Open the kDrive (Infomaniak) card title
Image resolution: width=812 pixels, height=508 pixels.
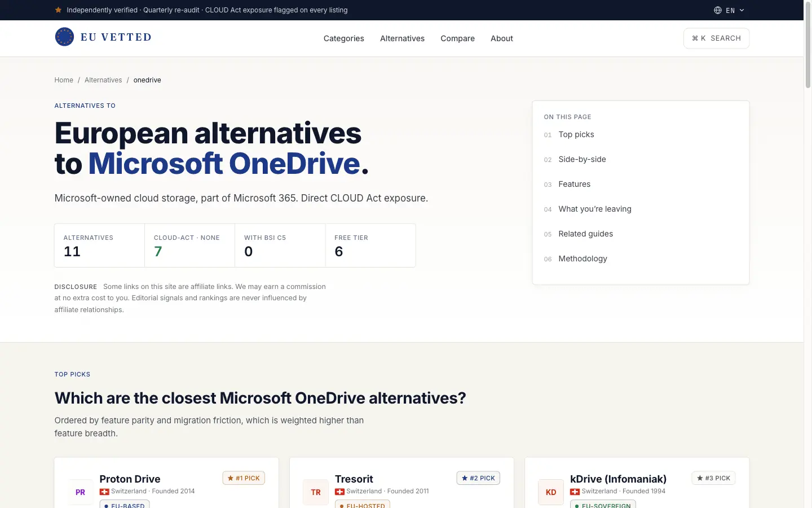pyautogui.click(x=619, y=479)
